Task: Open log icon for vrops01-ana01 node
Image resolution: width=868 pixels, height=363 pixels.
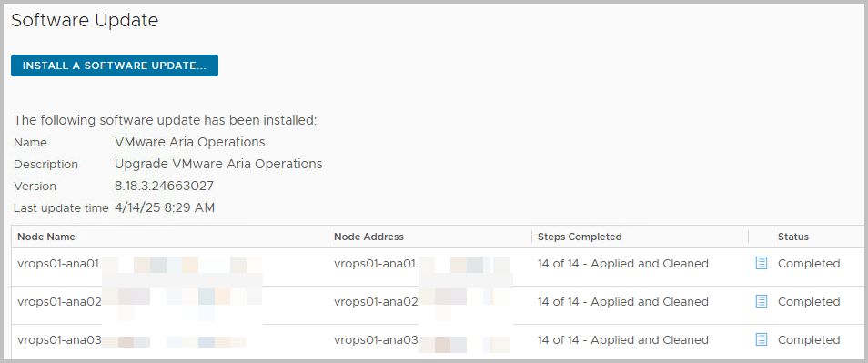Action: [x=762, y=264]
